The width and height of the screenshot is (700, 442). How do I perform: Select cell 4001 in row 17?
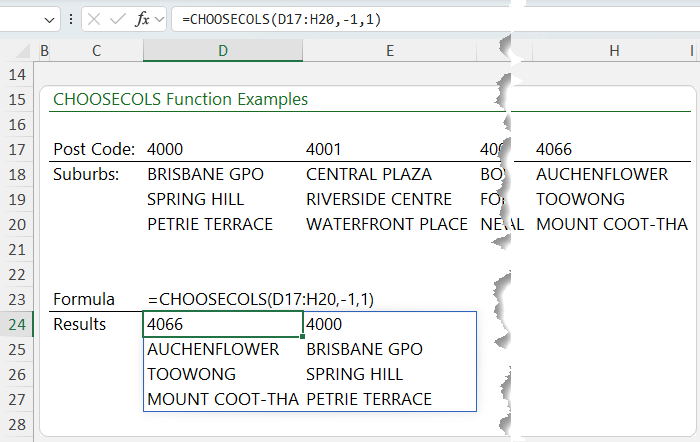coord(323,149)
